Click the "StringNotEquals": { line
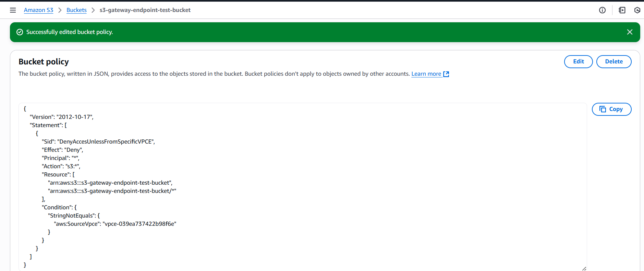Viewport: 644px width, 271px height. (74, 215)
